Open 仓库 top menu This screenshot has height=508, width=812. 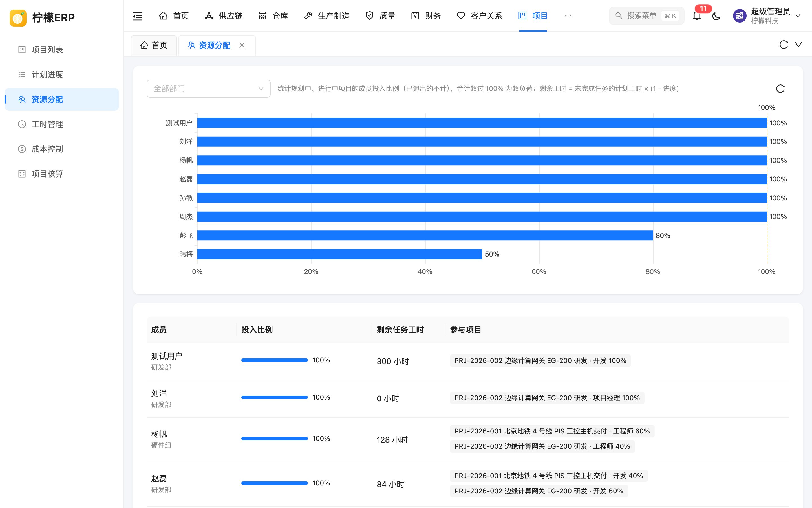coord(273,16)
